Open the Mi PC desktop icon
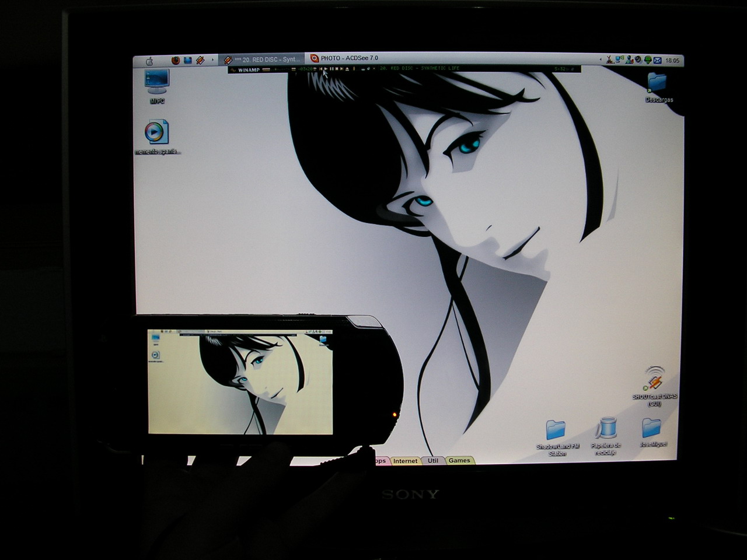Screen dimensions: 747x560 (157, 86)
